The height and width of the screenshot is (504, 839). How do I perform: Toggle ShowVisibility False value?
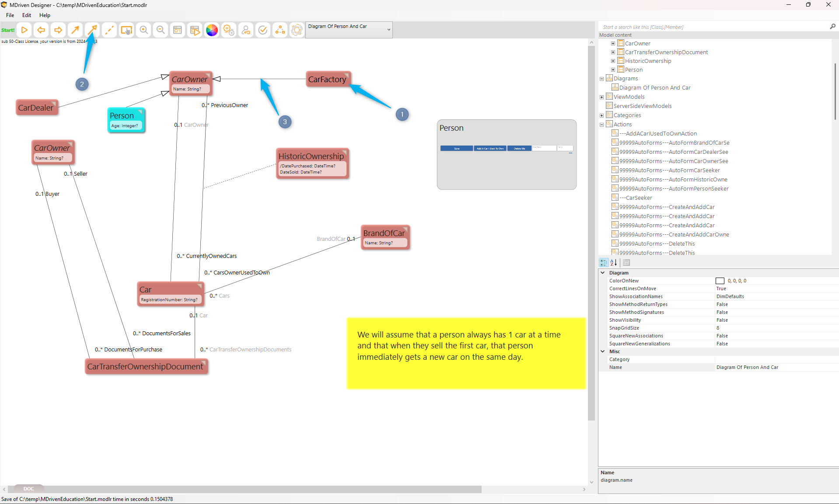722,320
